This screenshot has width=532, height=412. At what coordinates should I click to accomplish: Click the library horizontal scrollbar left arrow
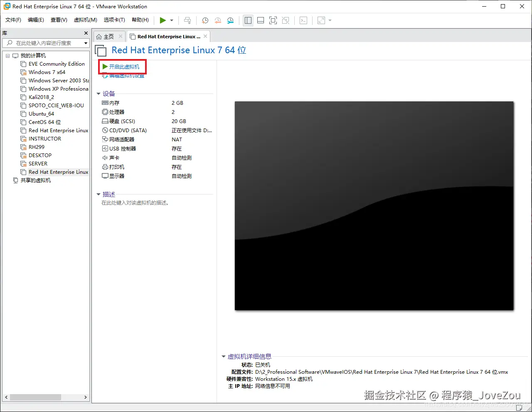6,397
